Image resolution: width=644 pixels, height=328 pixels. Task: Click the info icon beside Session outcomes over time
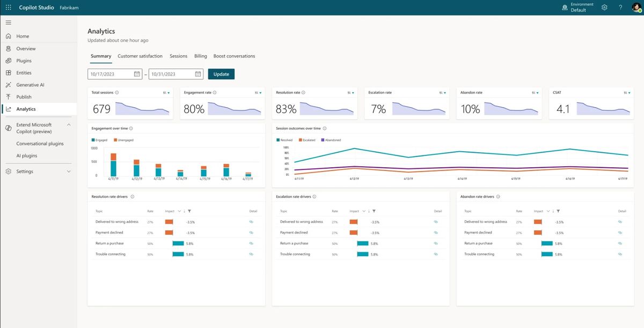[x=324, y=128]
